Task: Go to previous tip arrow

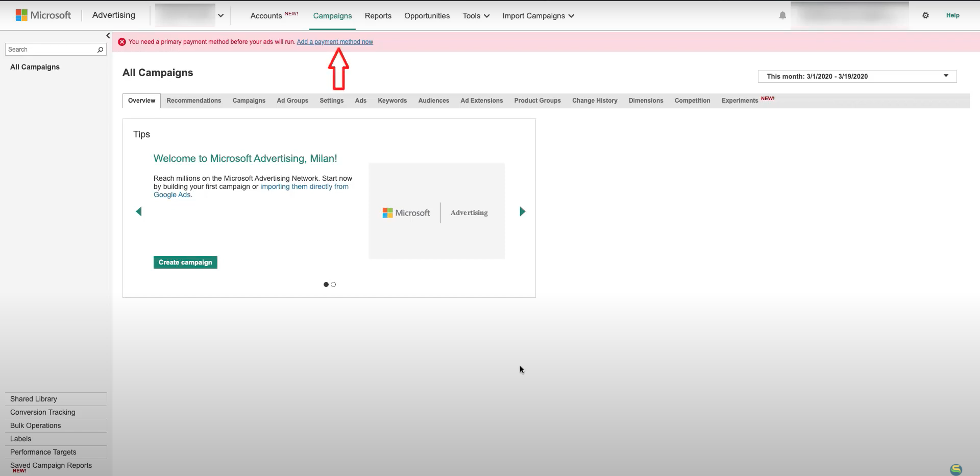Action: click(138, 211)
